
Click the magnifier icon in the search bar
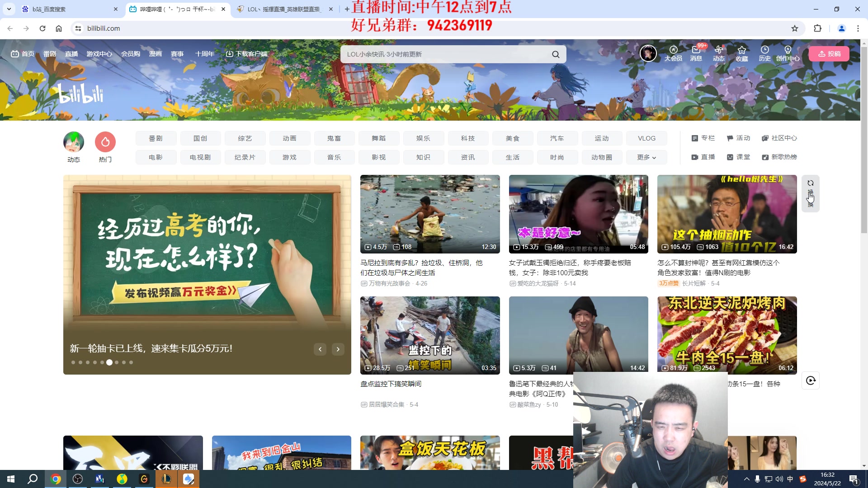556,54
